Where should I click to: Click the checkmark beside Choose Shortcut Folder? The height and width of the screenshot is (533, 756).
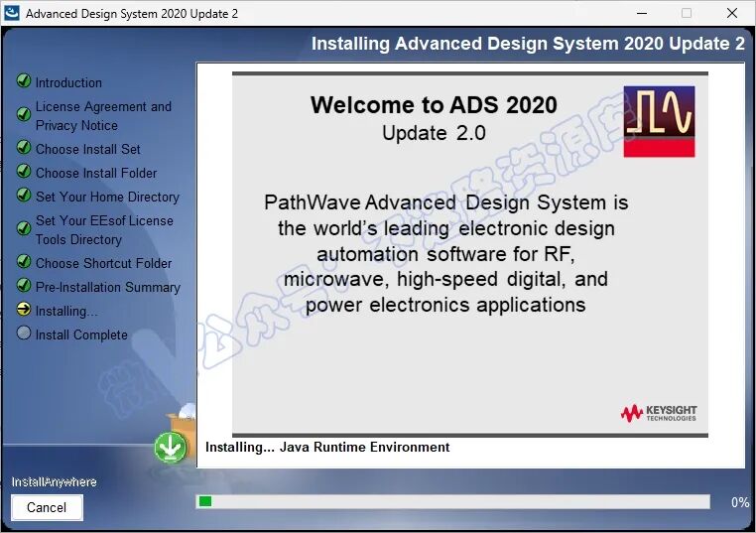(x=24, y=261)
